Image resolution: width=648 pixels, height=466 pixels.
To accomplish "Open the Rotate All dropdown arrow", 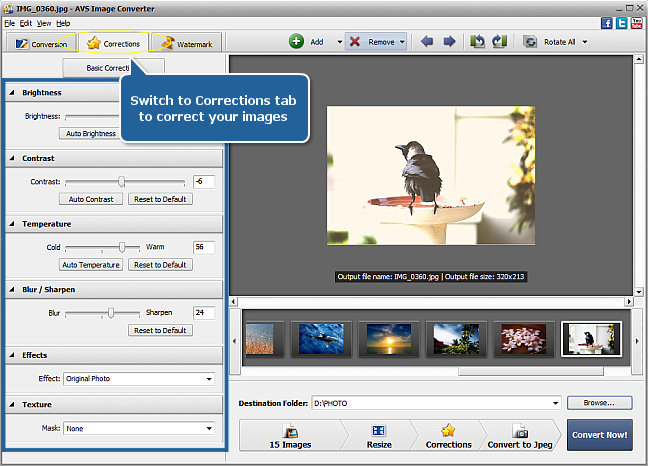I will [x=585, y=42].
